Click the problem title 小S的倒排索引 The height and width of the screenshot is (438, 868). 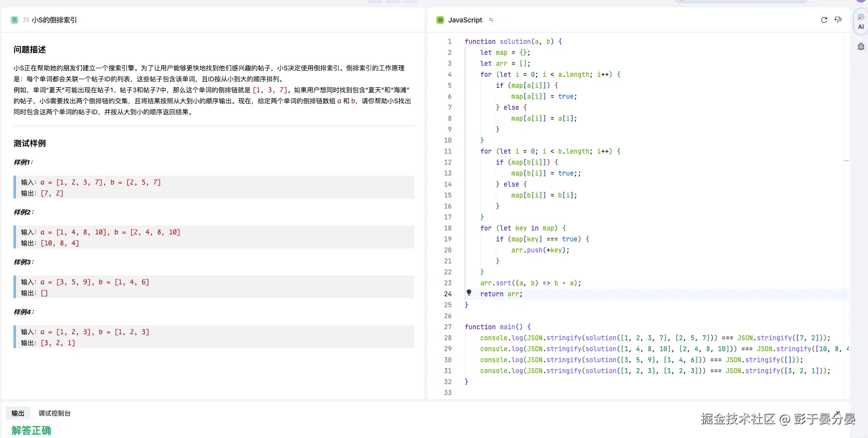(54, 20)
